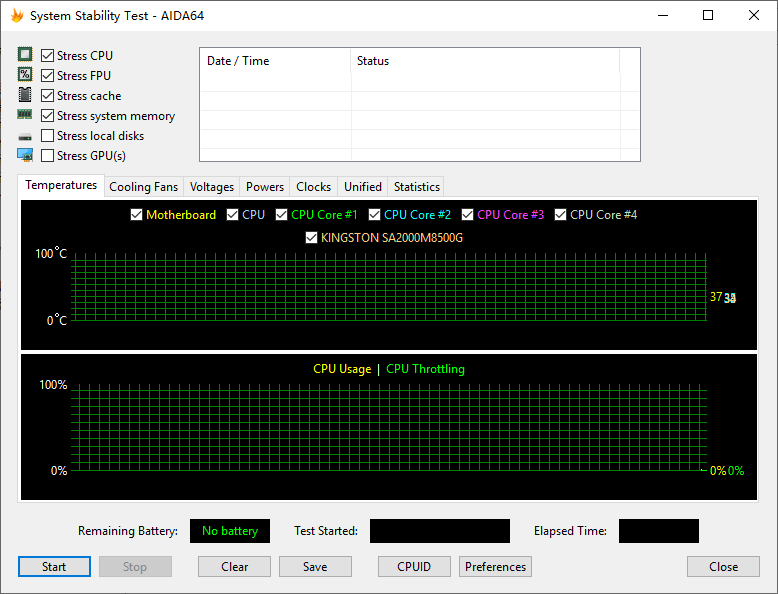Click the FPU percent icon beside Stress FPU
This screenshot has width=778, height=594.
click(25, 76)
